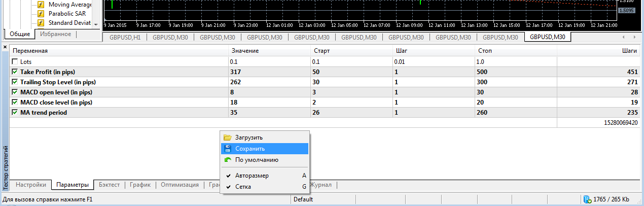Uncheck Take Profit (in pips) checkbox
Screen dimensions: 644x206
[x=15, y=72]
